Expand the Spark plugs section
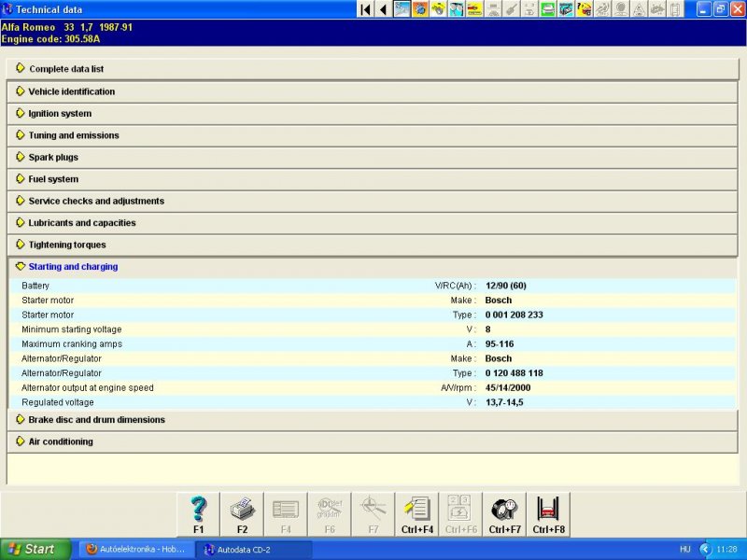 pyautogui.click(x=373, y=157)
